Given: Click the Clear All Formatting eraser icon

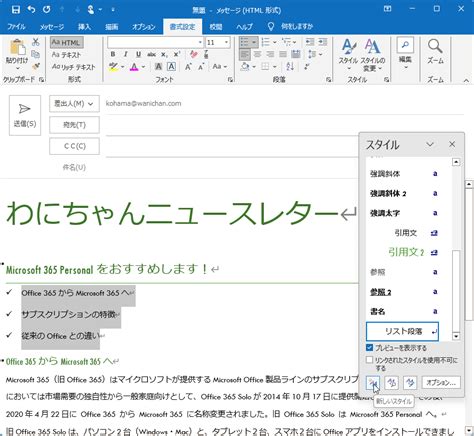Looking at the screenshot, I should 193,54.
